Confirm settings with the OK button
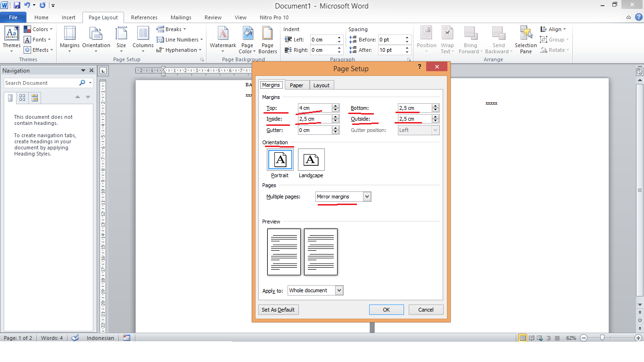The width and height of the screenshot is (644, 362). 386,310
